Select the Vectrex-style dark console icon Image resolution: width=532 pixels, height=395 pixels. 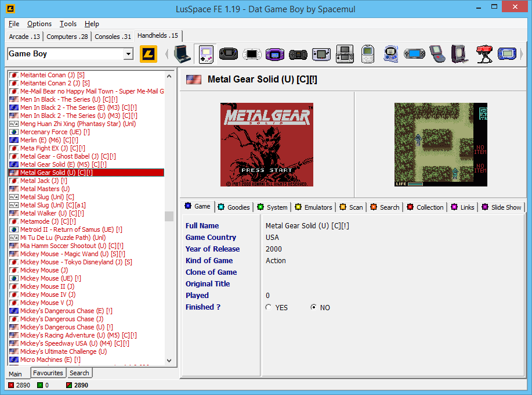point(459,54)
